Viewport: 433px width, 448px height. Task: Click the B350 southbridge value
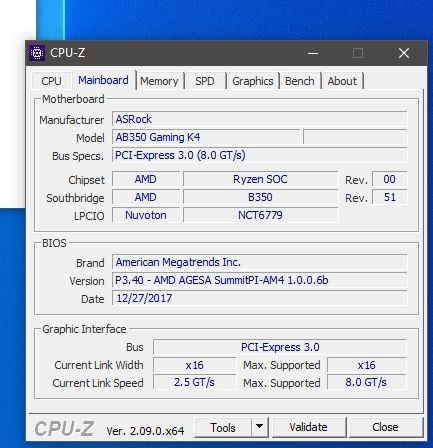[x=260, y=197]
